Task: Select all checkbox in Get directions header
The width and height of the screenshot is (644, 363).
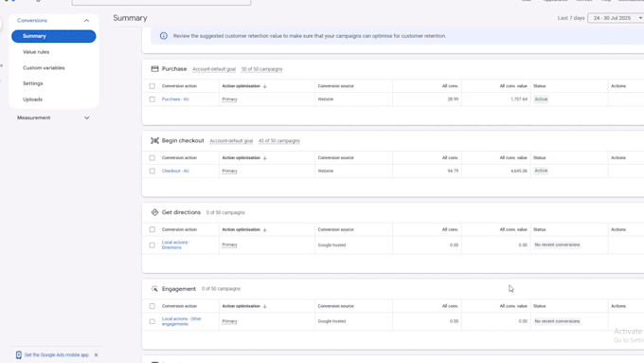Action: (152, 229)
